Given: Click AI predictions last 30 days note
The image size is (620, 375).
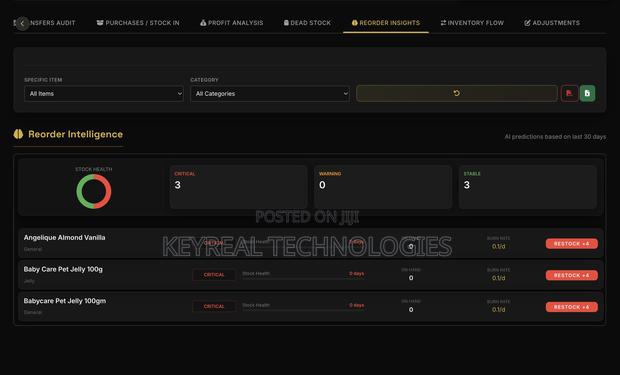Looking at the screenshot, I should point(555,137).
